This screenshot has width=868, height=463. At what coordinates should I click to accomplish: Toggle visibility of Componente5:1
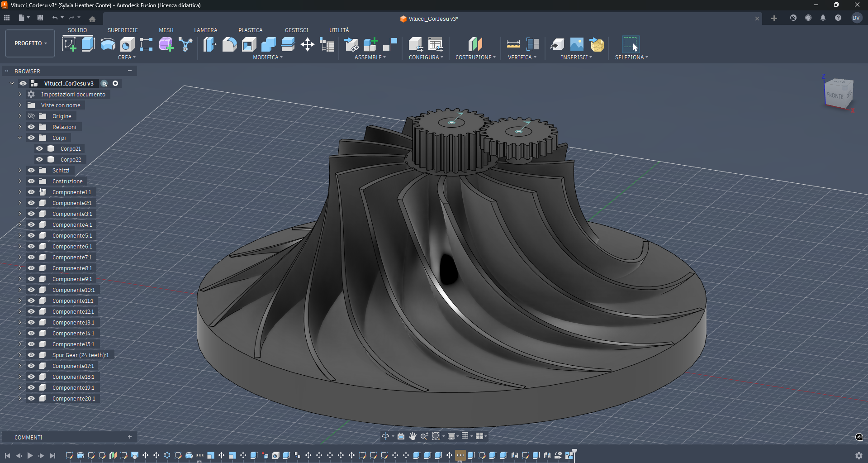click(x=31, y=235)
